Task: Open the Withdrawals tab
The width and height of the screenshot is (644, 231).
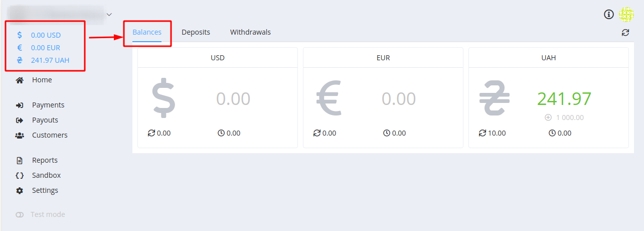Action: point(250,32)
